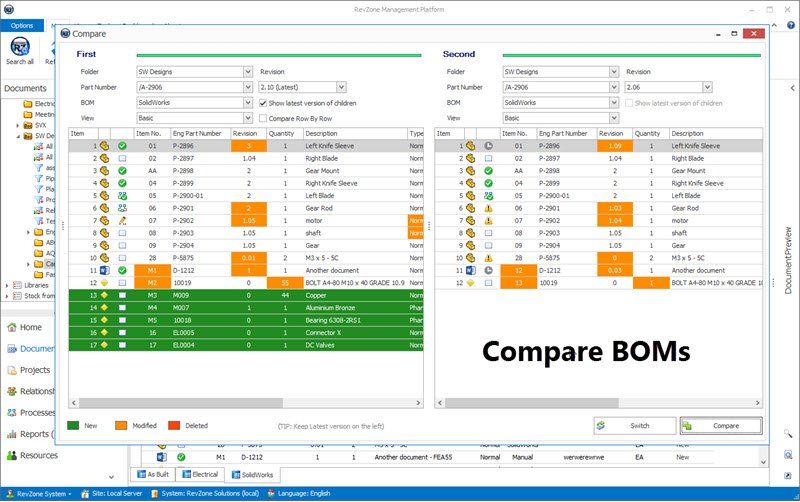800x502 pixels.
Task: Click the SW Designs folder in the tree
Action: [38, 136]
